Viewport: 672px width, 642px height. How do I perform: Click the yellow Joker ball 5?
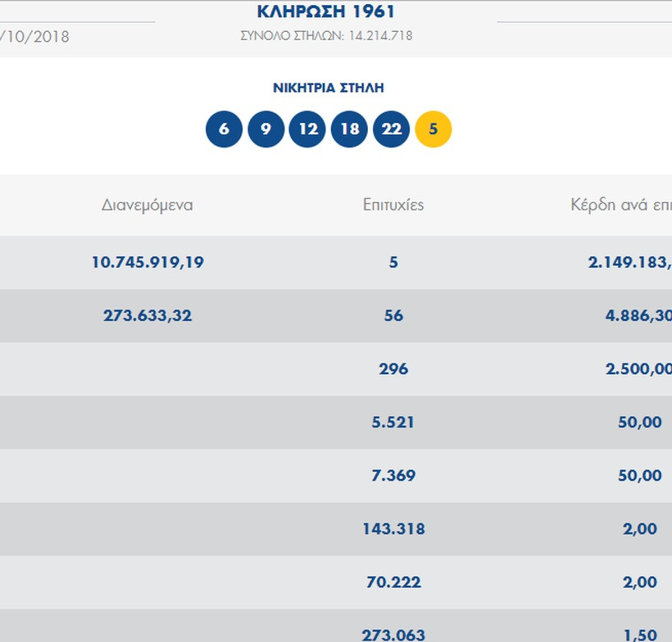[434, 129]
